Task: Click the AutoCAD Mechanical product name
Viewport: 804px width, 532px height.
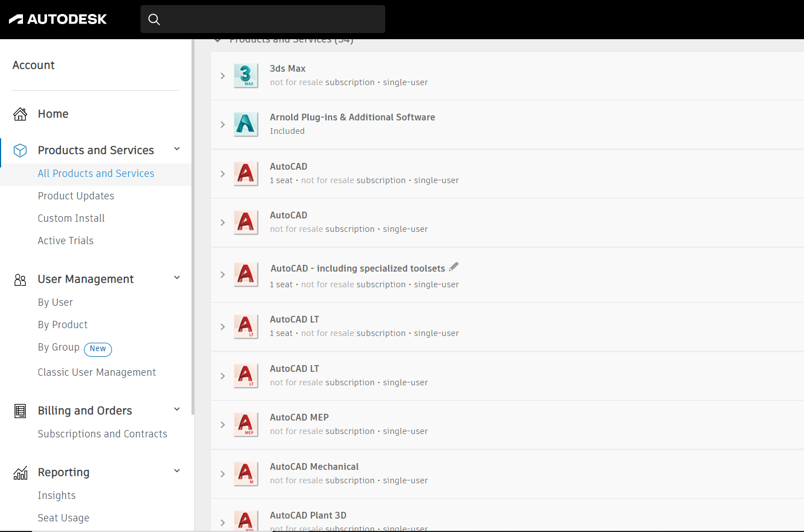Action: click(314, 466)
